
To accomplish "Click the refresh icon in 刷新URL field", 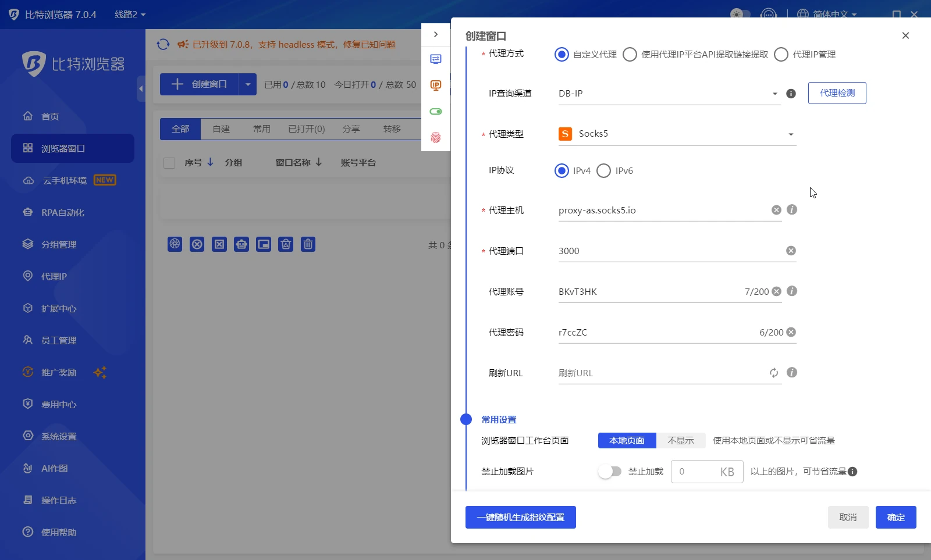I will pyautogui.click(x=774, y=373).
